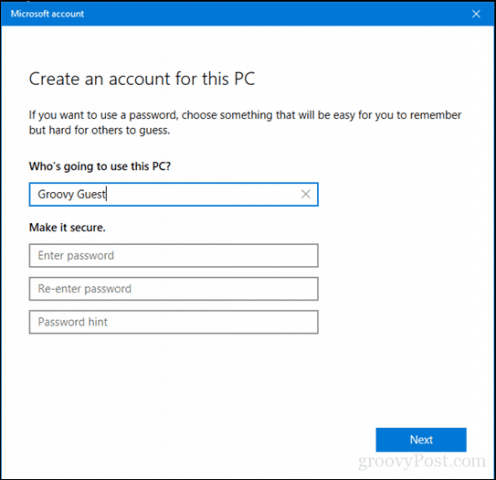Place cursor on word Groovy in username

pos(56,194)
